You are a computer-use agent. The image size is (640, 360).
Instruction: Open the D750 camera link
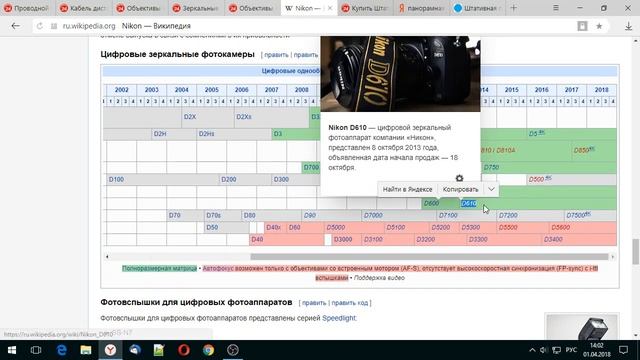click(491, 167)
